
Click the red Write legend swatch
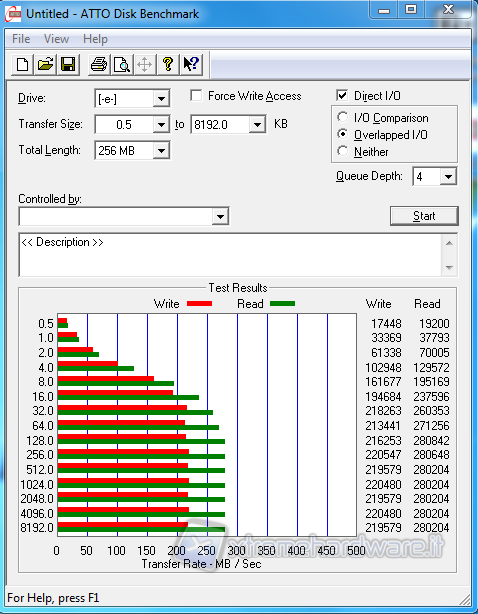point(200,303)
